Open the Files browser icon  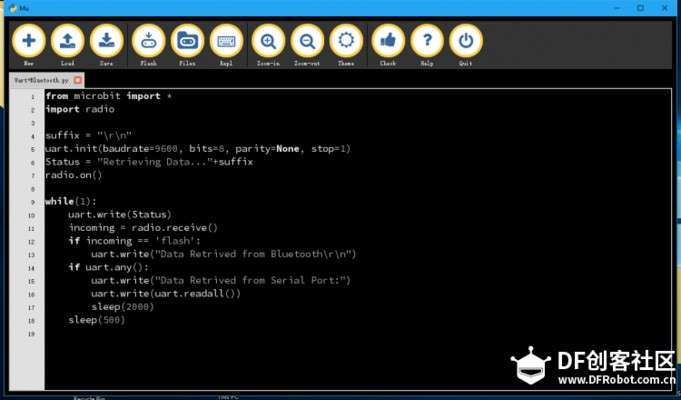pyautogui.click(x=187, y=41)
